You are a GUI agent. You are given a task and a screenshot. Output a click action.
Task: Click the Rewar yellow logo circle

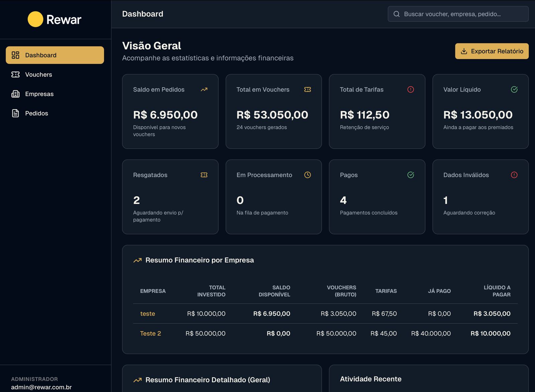(35, 19)
